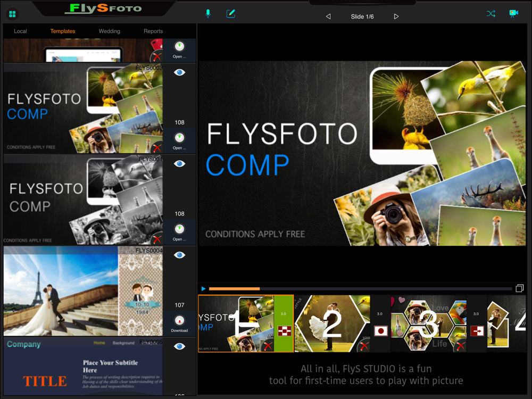532x399 pixels.
Task: Select the grayscale FLYSFOTO COMP thumbnail
Action: coord(83,199)
